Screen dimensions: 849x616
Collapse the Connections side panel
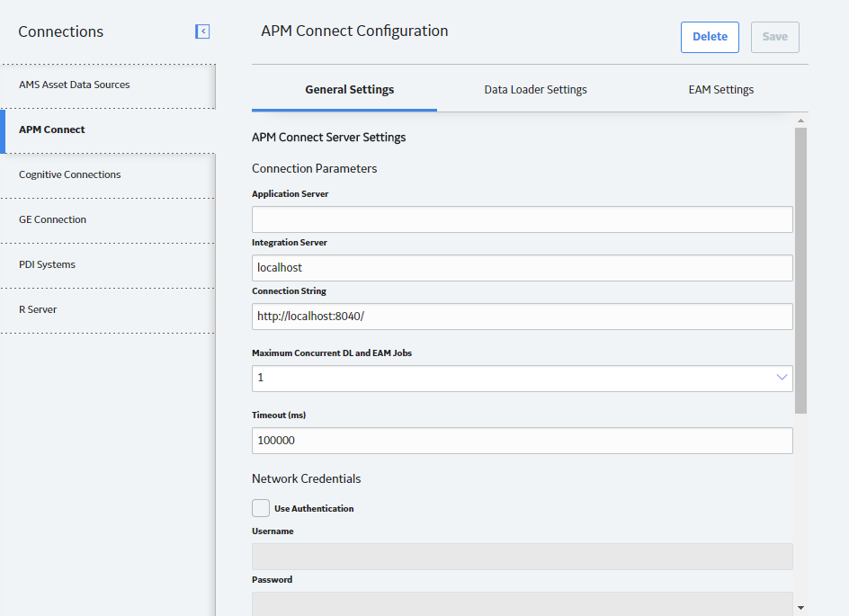pyautogui.click(x=202, y=31)
